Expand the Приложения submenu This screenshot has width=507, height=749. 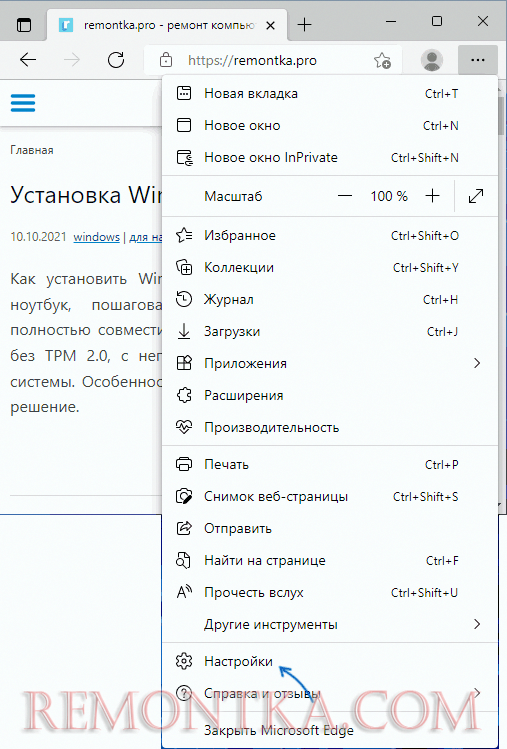[x=330, y=364]
